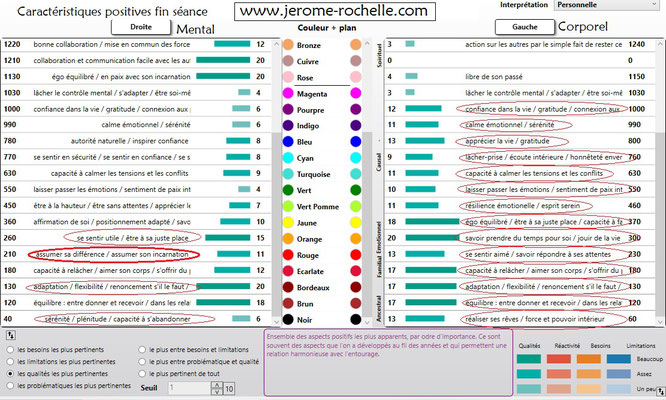This screenshot has height=400, width=666.
Task: Select the Brun color row
Action: 322,303
